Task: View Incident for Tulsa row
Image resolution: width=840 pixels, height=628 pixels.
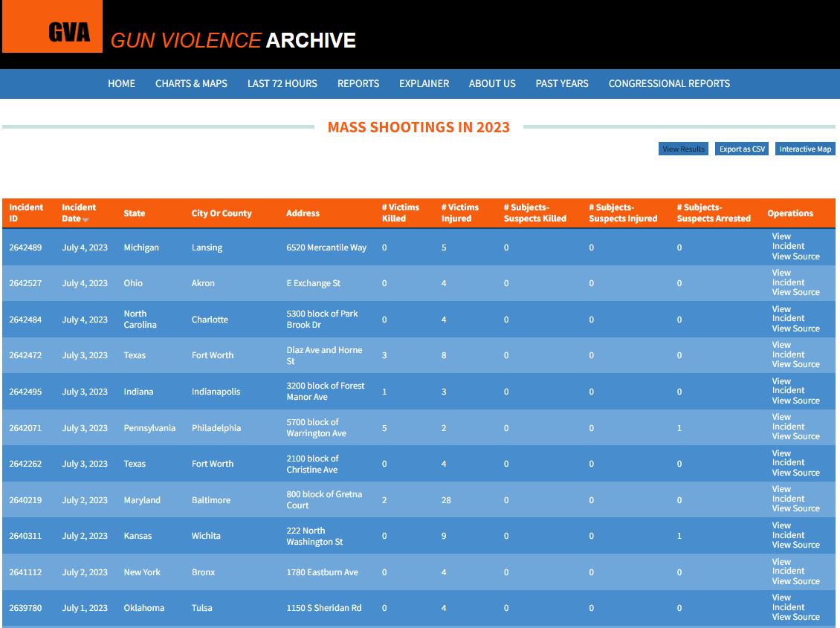Action: tap(788, 602)
